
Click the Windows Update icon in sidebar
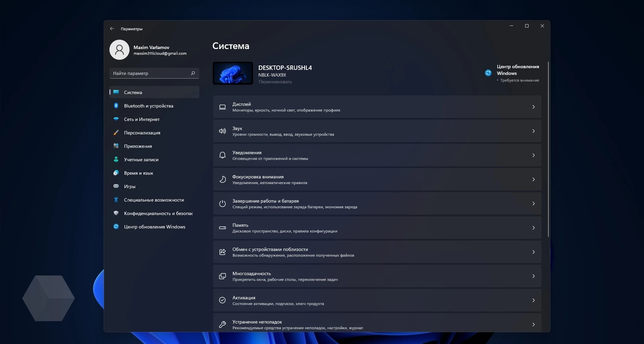(x=116, y=226)
